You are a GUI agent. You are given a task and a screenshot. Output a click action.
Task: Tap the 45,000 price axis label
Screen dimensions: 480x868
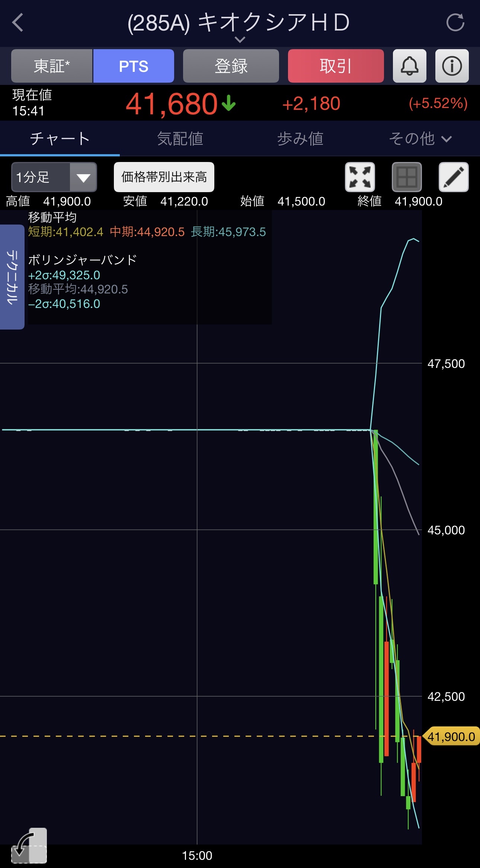(x=446, y=530)
